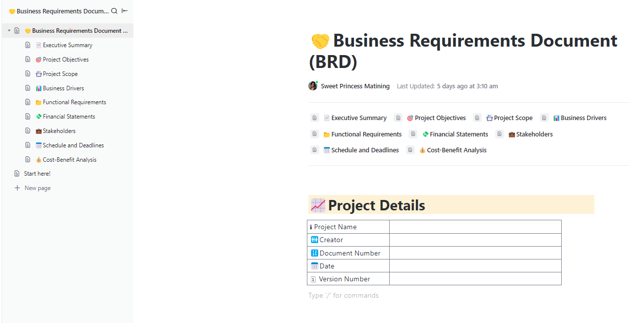The image size is (644, 323).
Task: Go to Stakeholders page in sidebar
Action: (59, 131)
